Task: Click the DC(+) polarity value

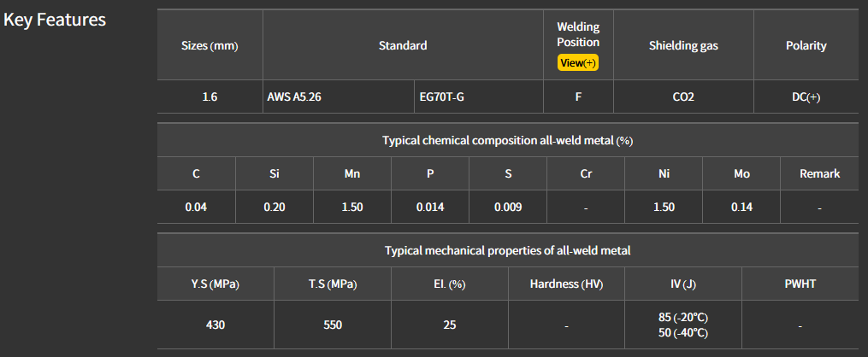Action: [806, 97]
